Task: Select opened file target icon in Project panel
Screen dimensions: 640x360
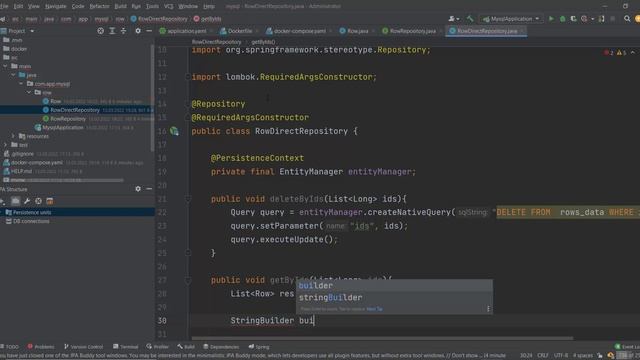Action: (x=100, y=31)
